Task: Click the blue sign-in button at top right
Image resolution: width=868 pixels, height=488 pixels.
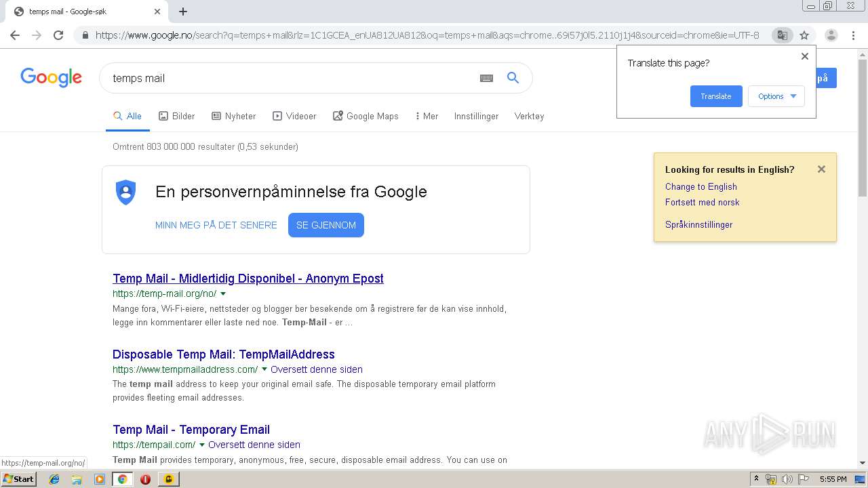Action: [826, 78]
